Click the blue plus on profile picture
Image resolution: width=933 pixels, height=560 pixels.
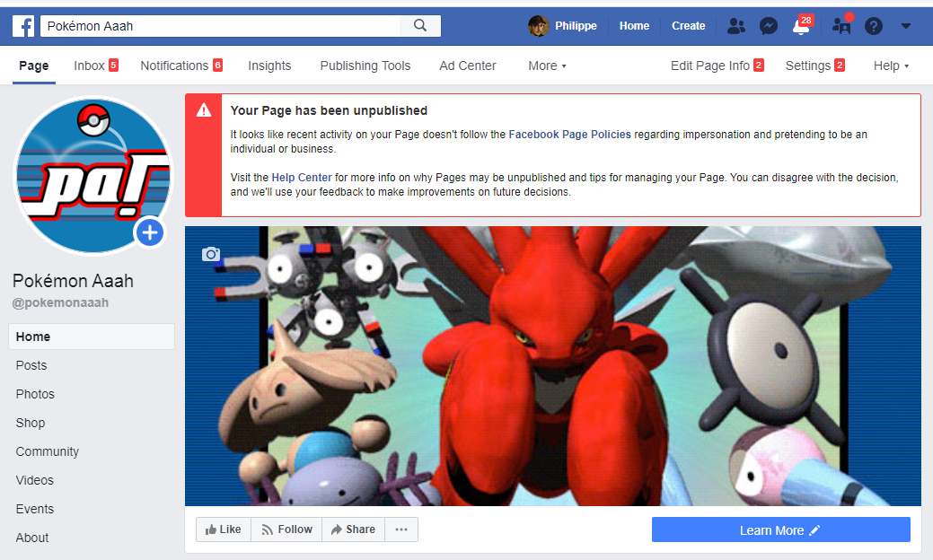click(x=150, y=232)
